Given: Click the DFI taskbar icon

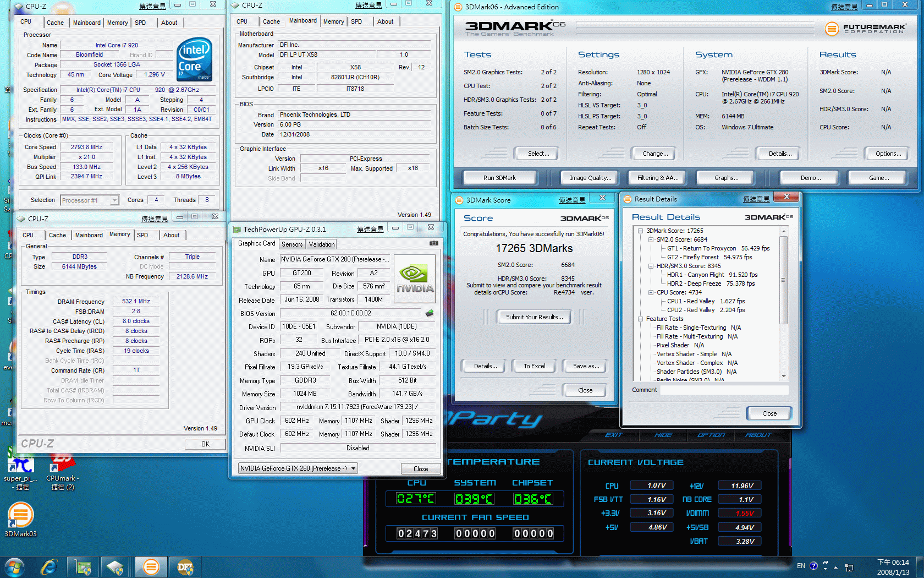Looking at the screenshot, I should click(185, 566).
